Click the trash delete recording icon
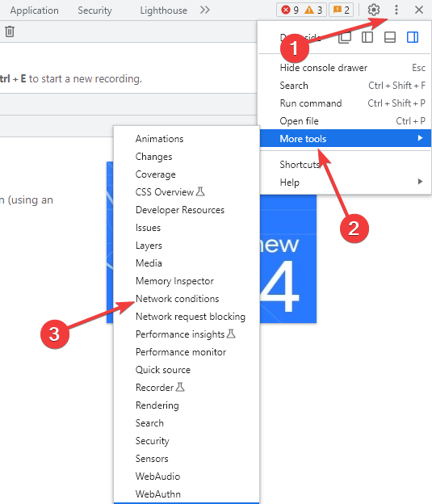 click(10, 31)
